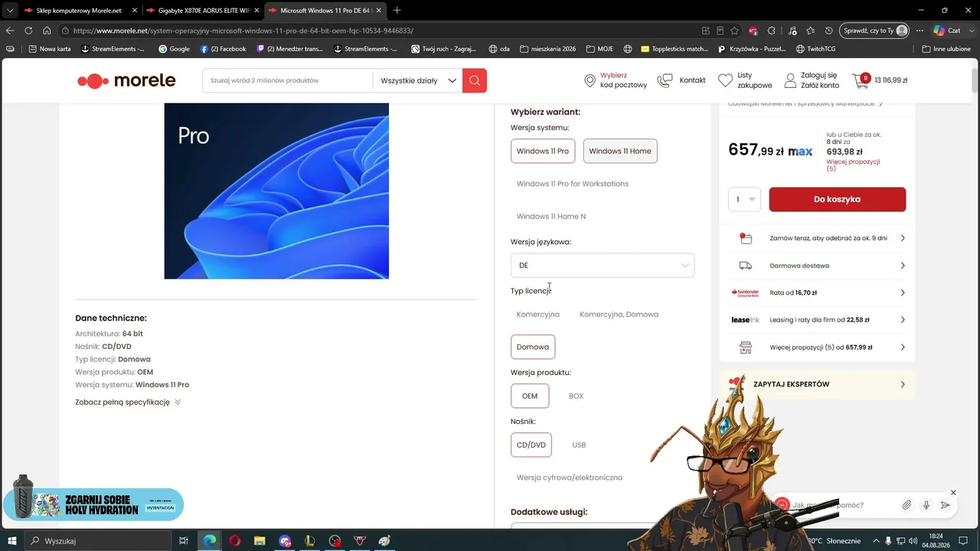
Task: Open Więcej propozycji (5) link under 693,98 zł
Action: click(853, 165)
